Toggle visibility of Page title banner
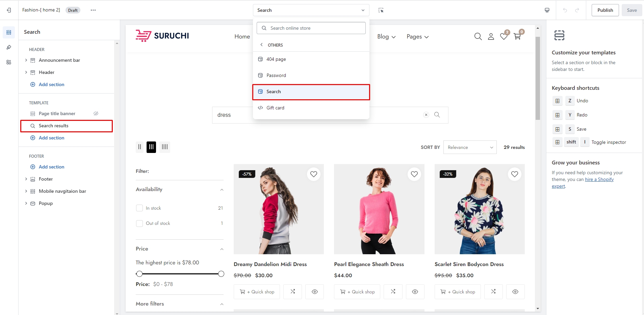 tap(96, 113)
